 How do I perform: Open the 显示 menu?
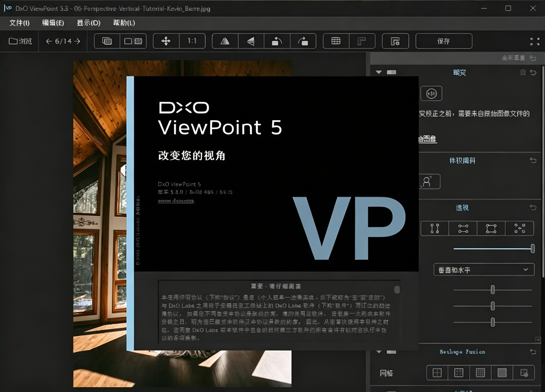click(89, 23)
